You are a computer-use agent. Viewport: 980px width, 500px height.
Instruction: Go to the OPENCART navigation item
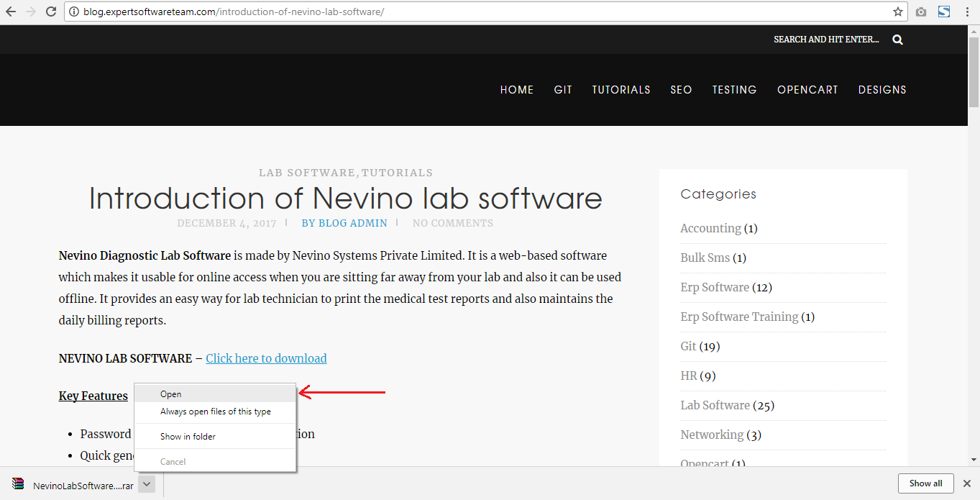(807, 90)
